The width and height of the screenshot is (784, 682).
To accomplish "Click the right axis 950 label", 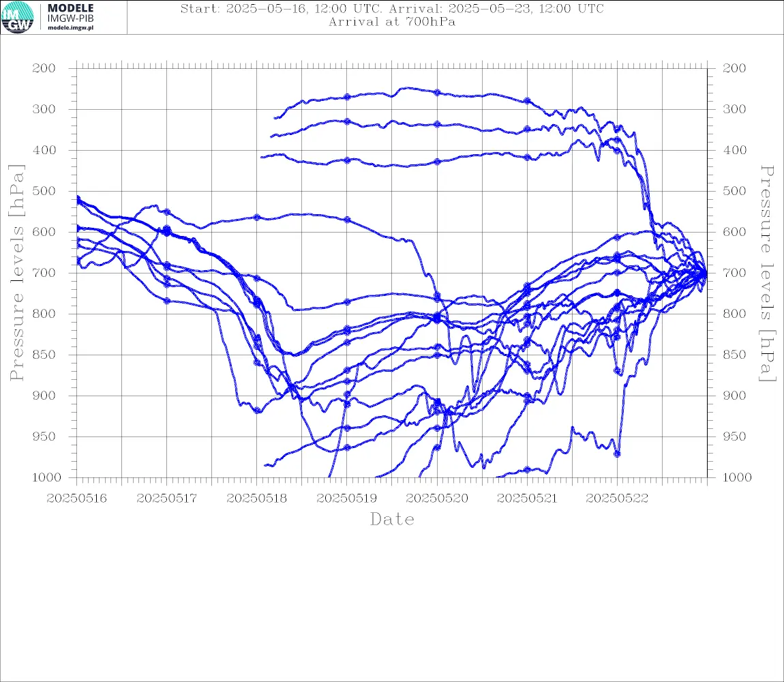I will coord(734,436).
